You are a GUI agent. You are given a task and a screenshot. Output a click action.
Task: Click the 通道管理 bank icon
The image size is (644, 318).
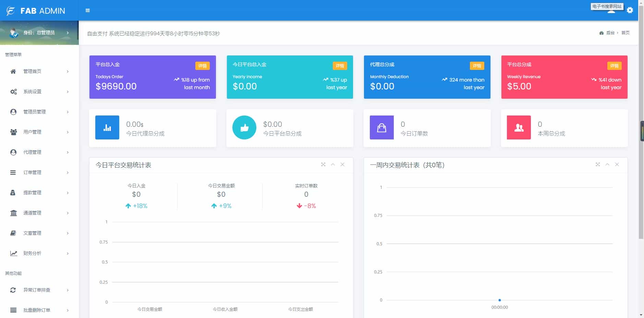13,213
